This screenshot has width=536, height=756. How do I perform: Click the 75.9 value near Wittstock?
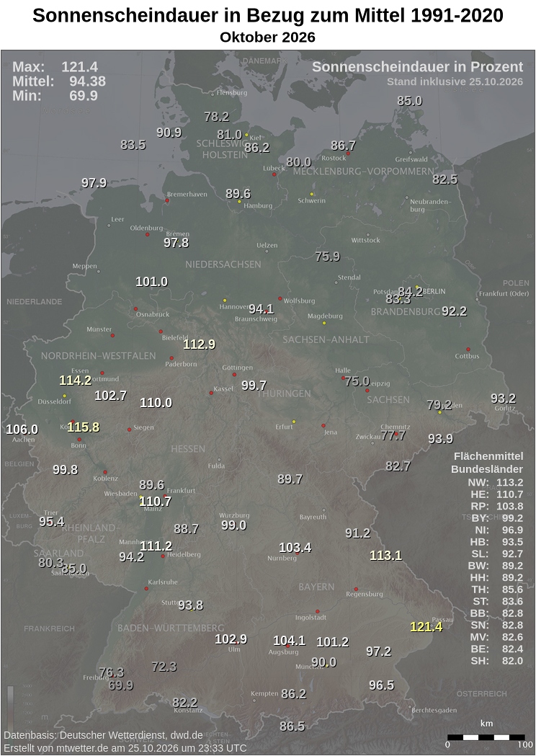click(328, 257)
